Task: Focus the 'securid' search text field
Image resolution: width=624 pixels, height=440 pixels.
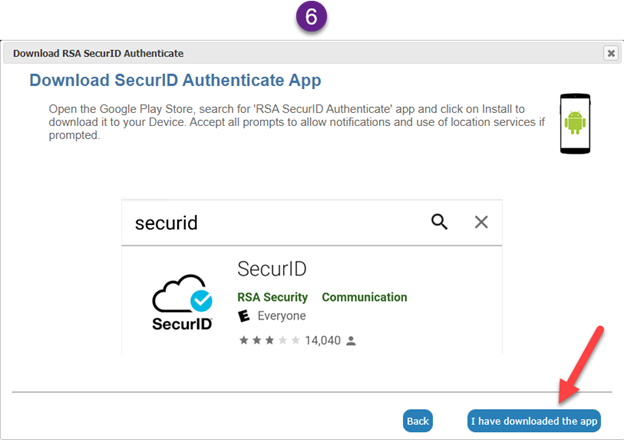Action: [x=270, y=222]
